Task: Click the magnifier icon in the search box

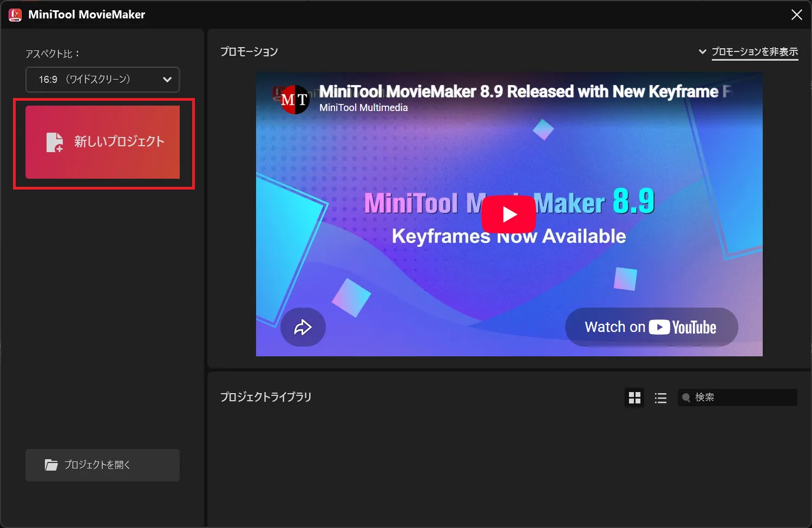Action: click(x=686, y=397)
